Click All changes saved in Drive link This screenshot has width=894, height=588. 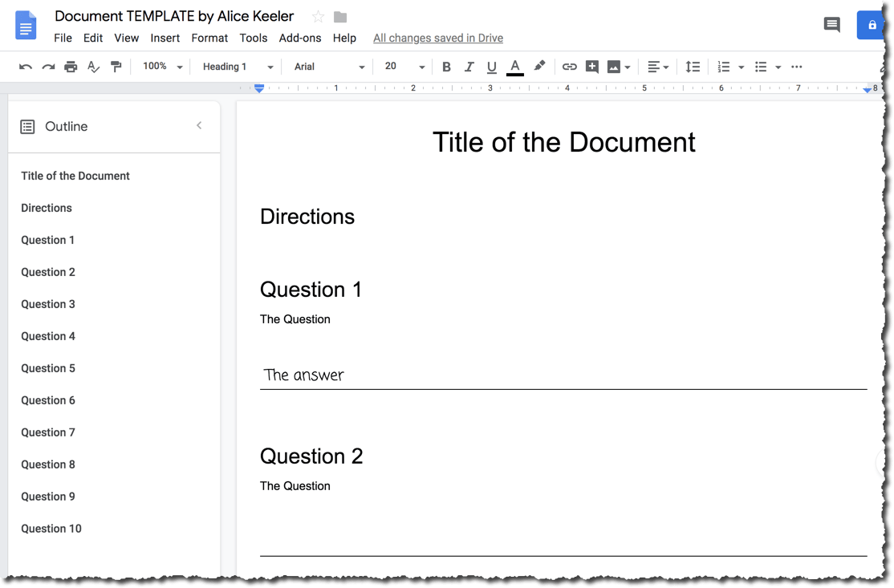[438, 38]
